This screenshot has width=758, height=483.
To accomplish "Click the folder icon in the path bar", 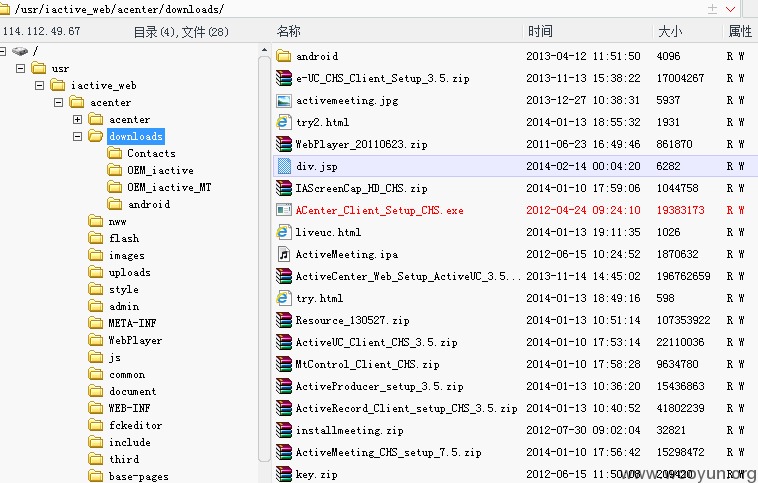I will pos(4,9).
